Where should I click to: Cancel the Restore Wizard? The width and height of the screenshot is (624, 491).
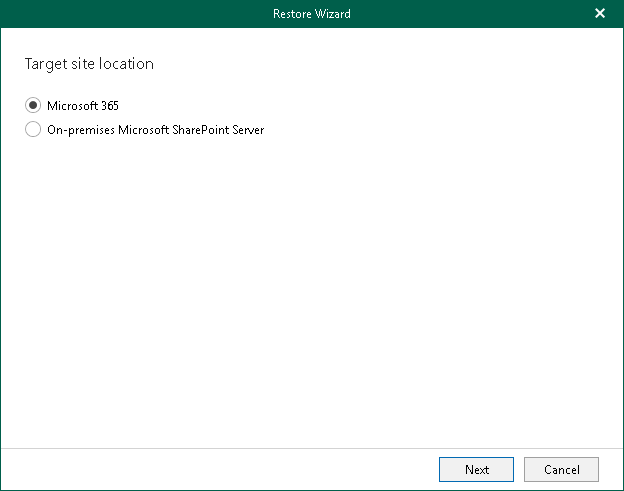pos(561,469)
